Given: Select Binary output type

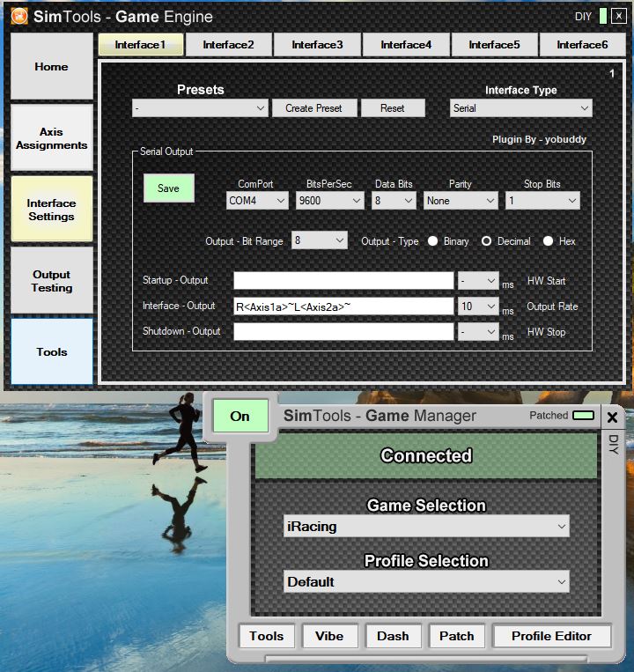Looking at the screenshot, I should [432, 241].
